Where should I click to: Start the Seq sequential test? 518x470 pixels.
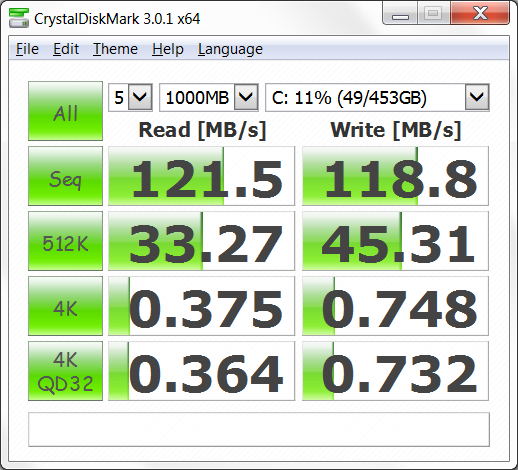click(x=65, y=176)
